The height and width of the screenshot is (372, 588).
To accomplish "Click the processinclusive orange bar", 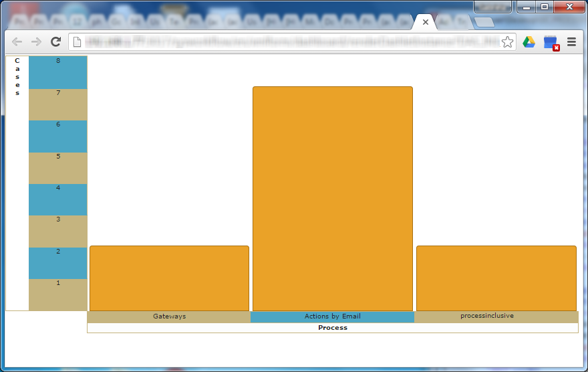I will 496,278.
